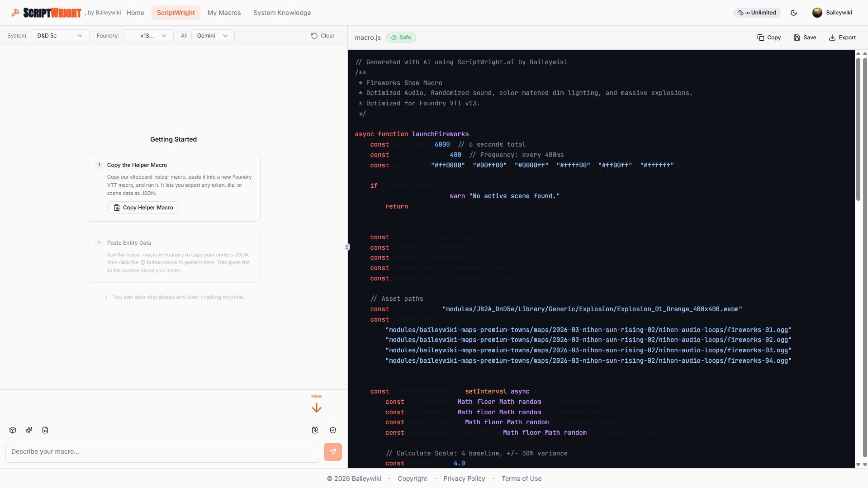Image resolution: width=868 pixels, height=488 pixels.
Task: Click the code file icon above the input
Action: pos(45,430)
